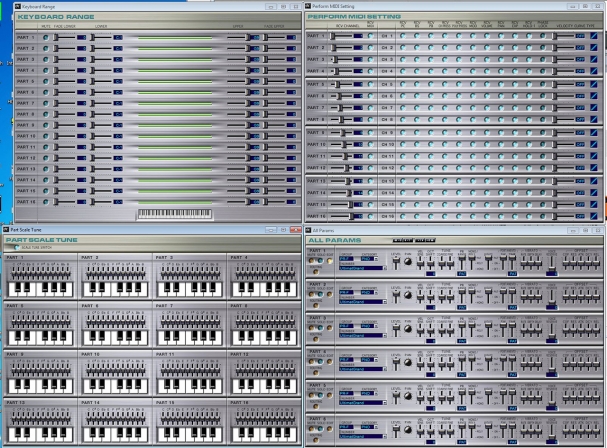Adjust Part 1 Fade Lower slider
The image size is (607, 448).
(x=64, y=38)
